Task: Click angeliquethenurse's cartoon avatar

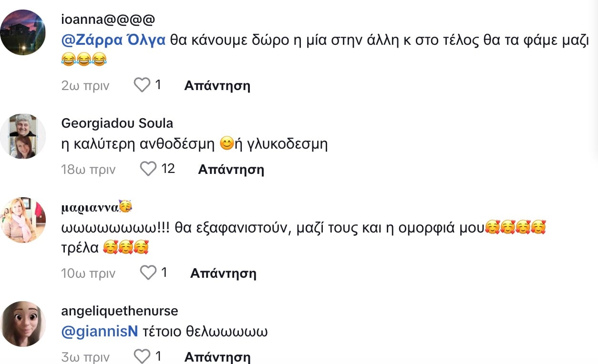Action: [x=23, y=324]
